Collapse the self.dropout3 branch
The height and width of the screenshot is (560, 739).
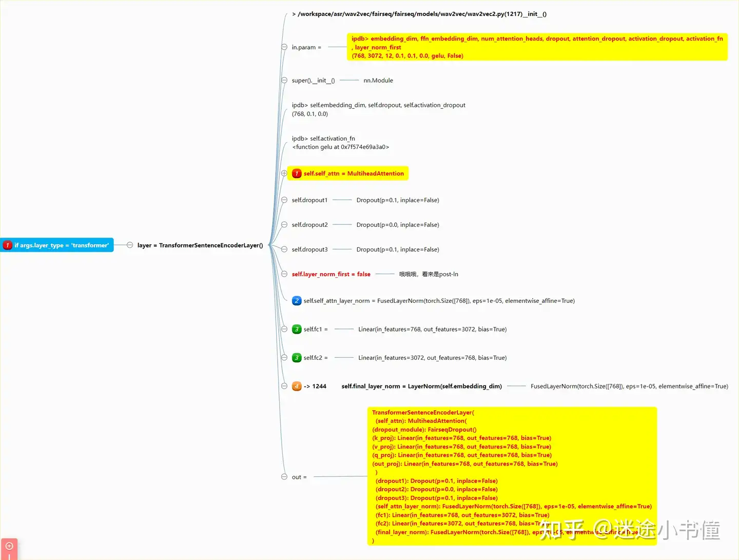tap(284, 249)
